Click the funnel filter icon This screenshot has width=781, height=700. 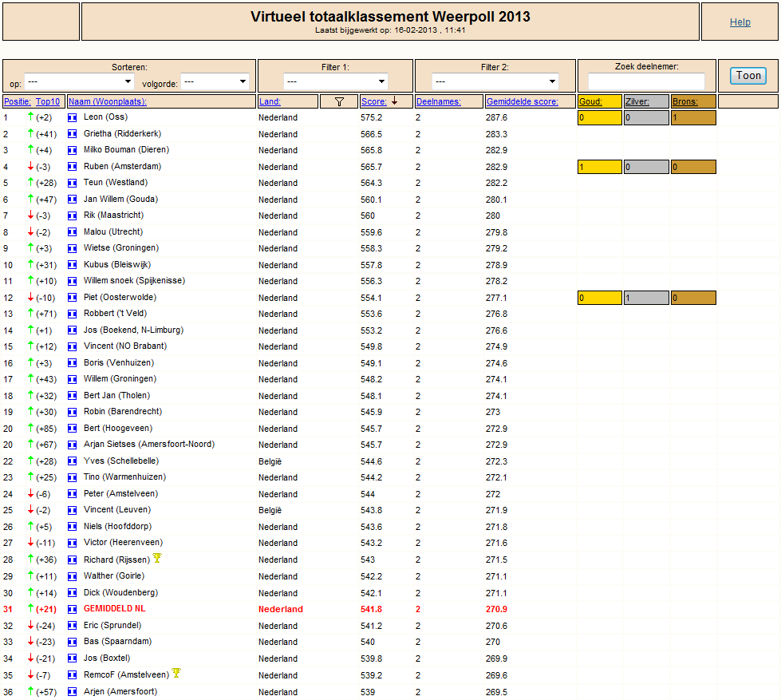tap(339, 101)
